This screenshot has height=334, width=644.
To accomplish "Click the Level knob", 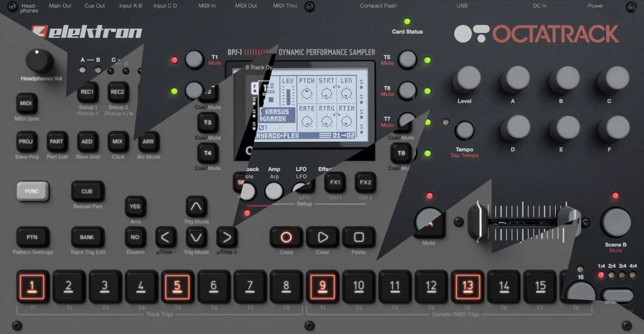I will pos(467,80).
